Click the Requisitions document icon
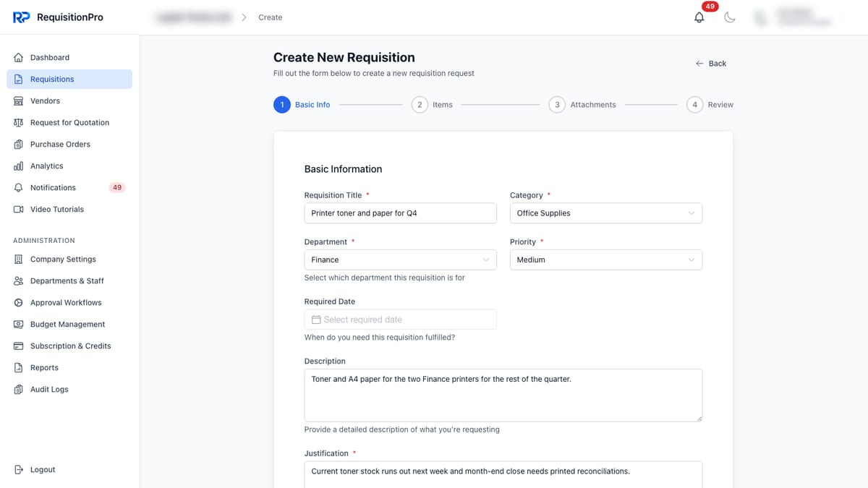The height and width of the screenshot is (488, 868). point(19,80)
